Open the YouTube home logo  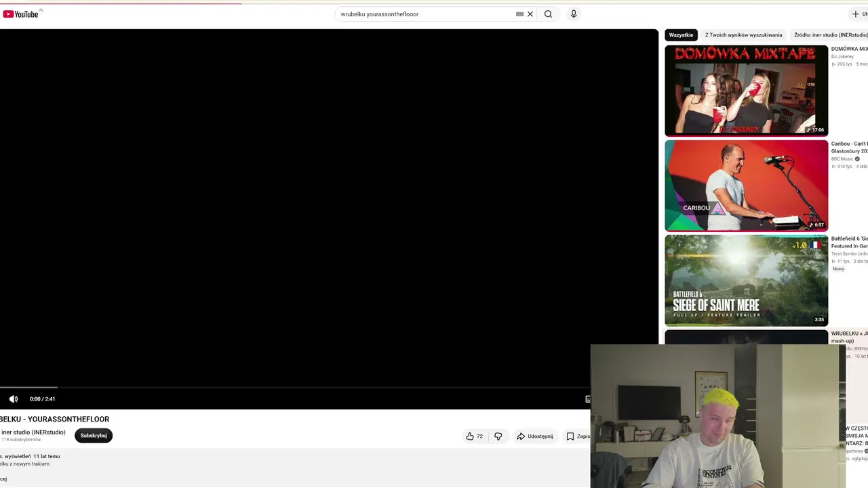20,14
